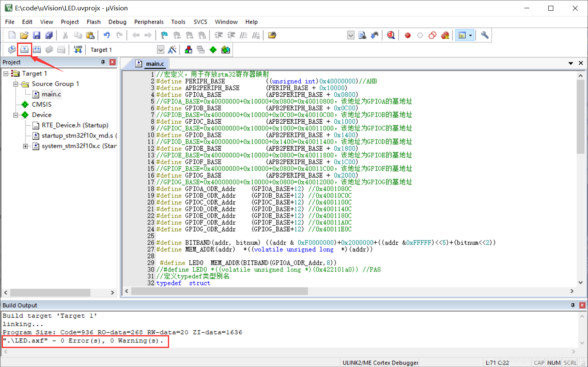Click the L:71 C:22 cursor position indicator
The image size is (588, 367).
coord(497,363)
